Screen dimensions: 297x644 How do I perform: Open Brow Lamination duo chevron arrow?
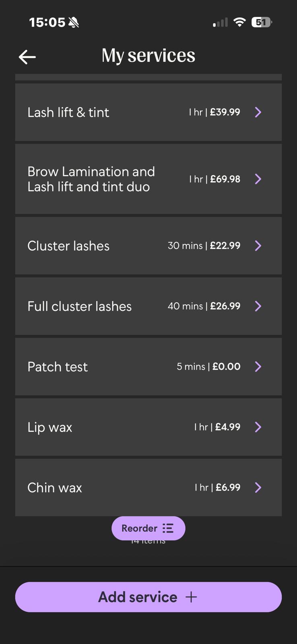[x=258, y=179]
